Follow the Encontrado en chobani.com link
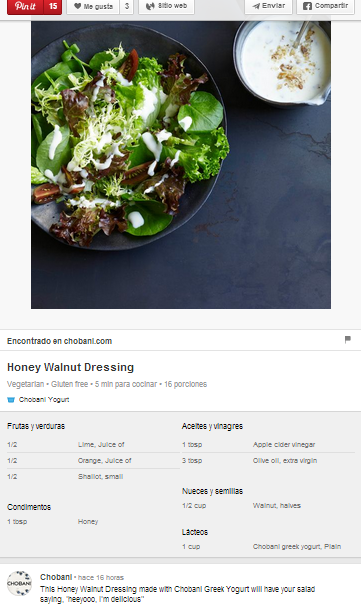 [60, 341]
